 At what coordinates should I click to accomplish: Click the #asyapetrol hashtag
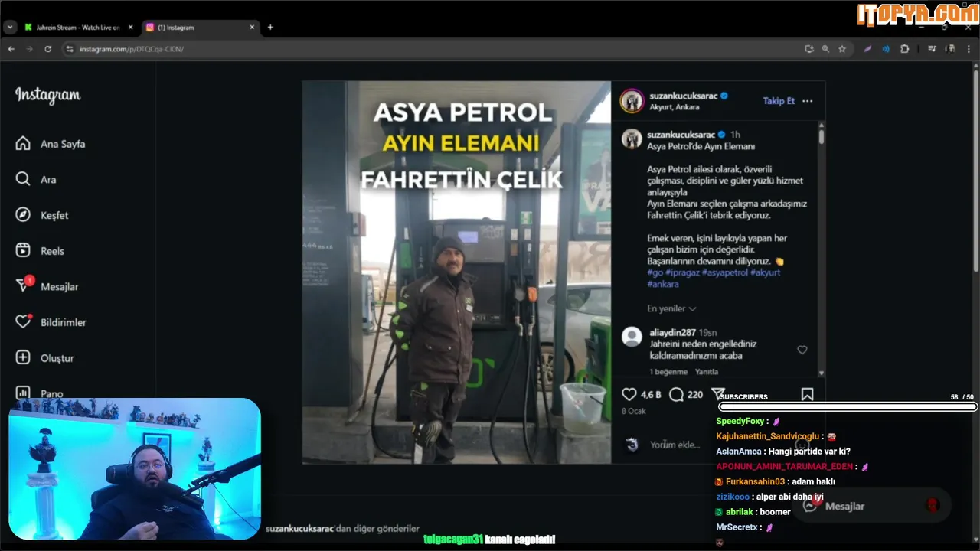724,272
